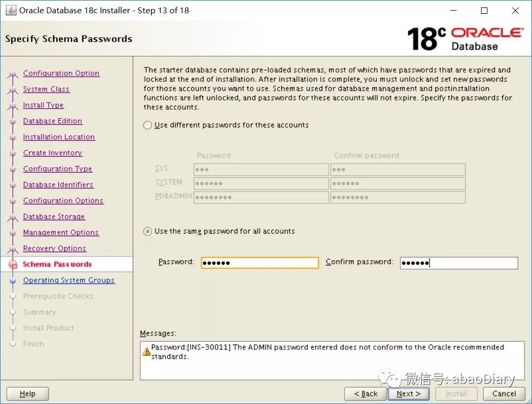The image size is (532, 404).
Task: Select Use the same password for all accounts
Action: 147,231
